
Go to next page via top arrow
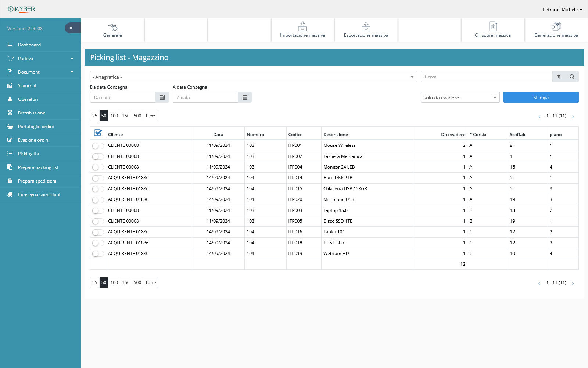[x=573, y=117]
